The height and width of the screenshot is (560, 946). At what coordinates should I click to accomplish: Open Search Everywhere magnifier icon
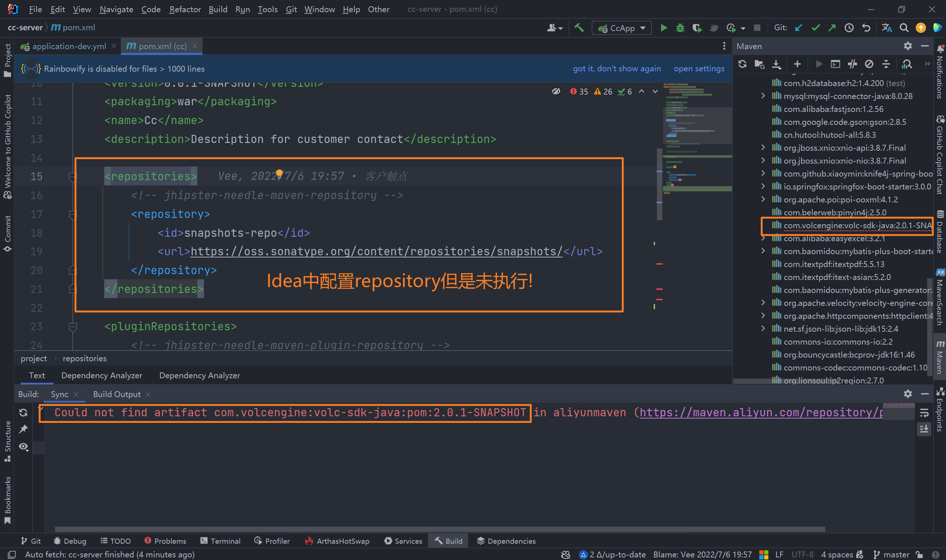point(904,28)
